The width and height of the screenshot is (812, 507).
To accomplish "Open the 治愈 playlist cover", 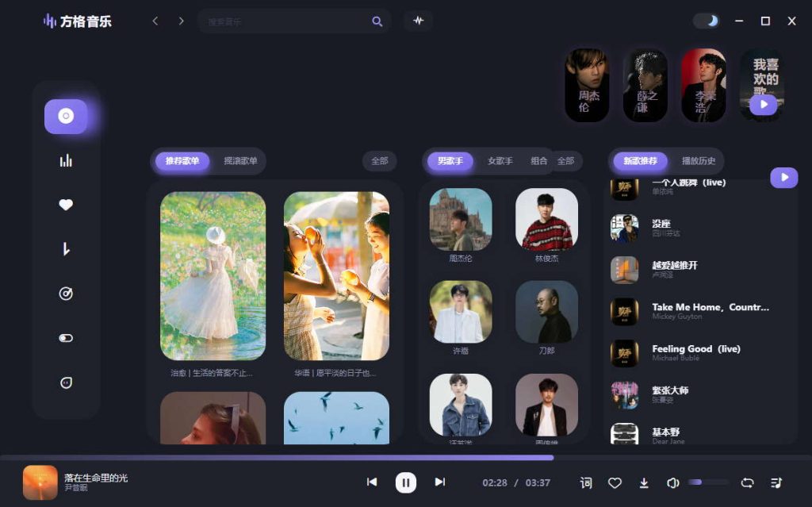I will [213, 276].
